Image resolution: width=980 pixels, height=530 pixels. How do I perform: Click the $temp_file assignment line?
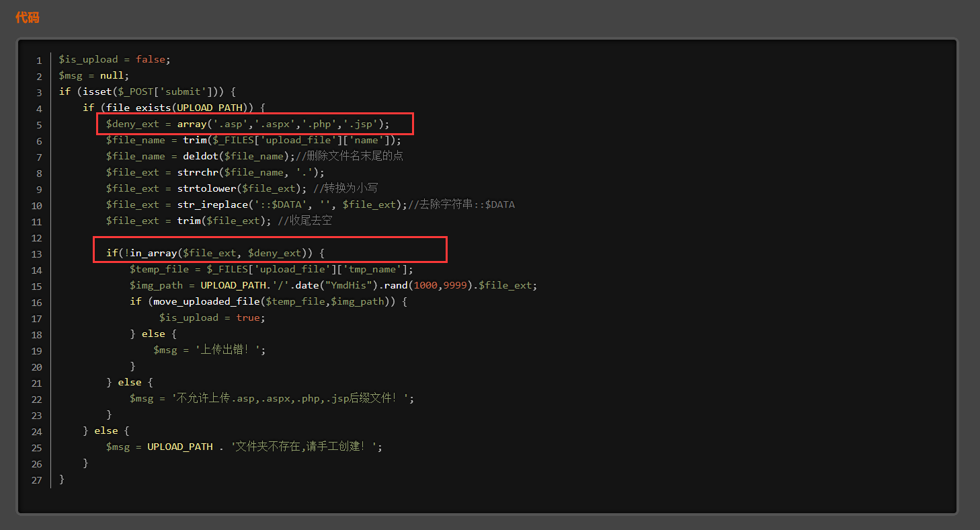pos(272,269)
